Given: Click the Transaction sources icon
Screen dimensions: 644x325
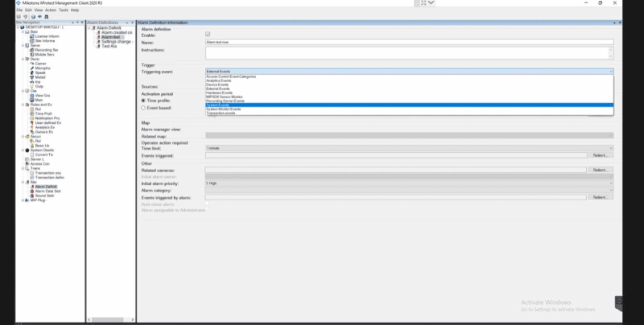Looking at the screenshot, I should click(32, 173).
